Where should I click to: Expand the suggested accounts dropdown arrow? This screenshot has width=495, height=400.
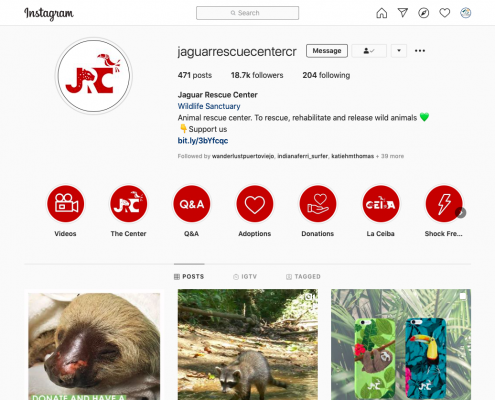pyautogui.click(x=399, y=51)
